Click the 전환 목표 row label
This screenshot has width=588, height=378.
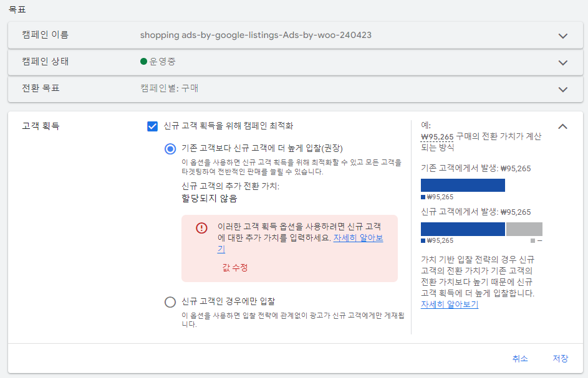pyautogui.click(x=41, y=88)
